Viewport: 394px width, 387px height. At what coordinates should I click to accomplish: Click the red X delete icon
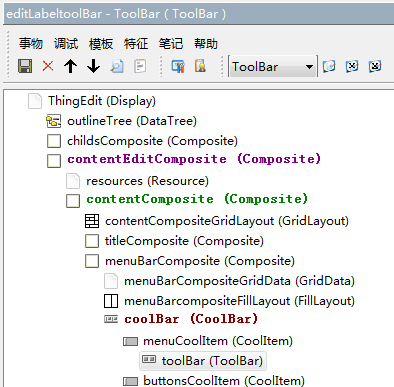click(x=48, y=66)
